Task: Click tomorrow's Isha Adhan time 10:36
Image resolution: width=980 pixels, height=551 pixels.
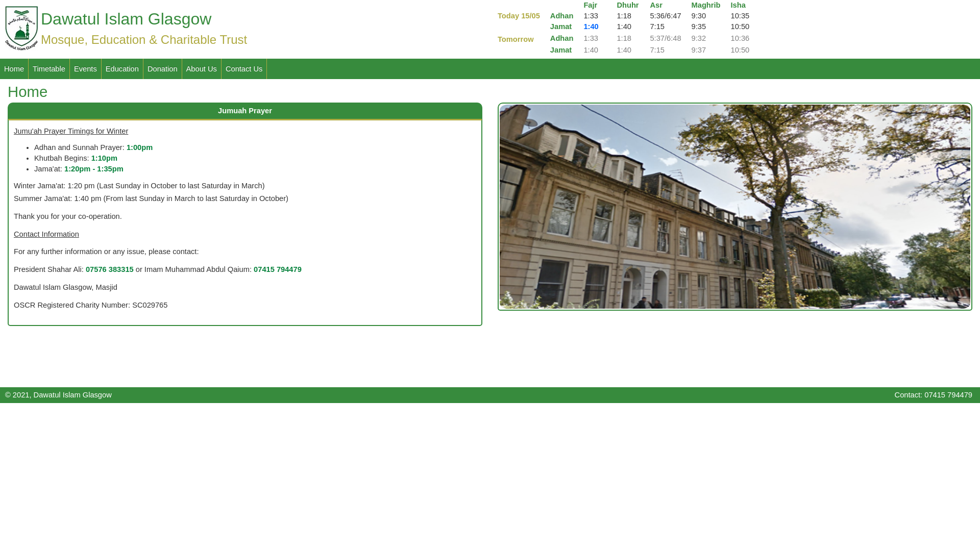Action: (740, 38)
